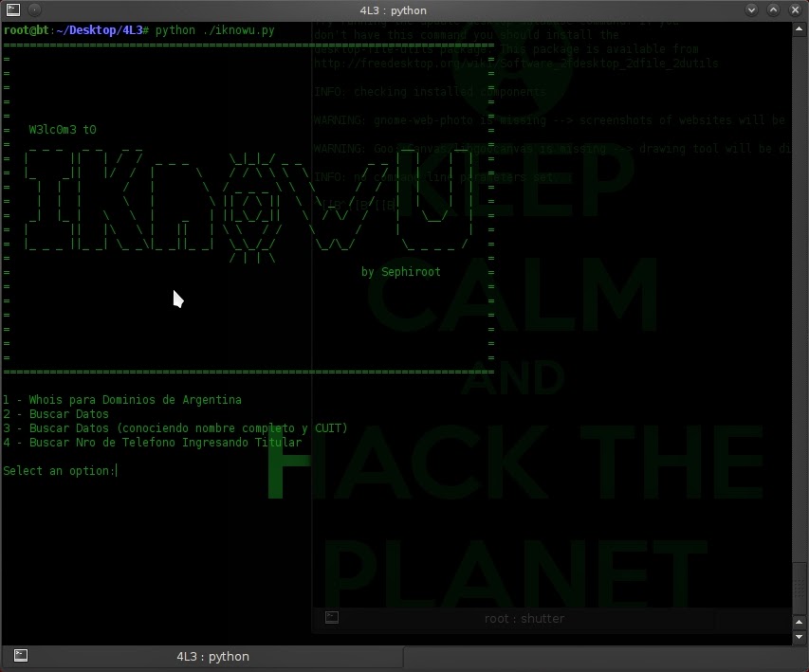This screenshot has height=672, width=809.
Task: Click the '2 - Buscar Datos' line
Action: pos(56,414)
